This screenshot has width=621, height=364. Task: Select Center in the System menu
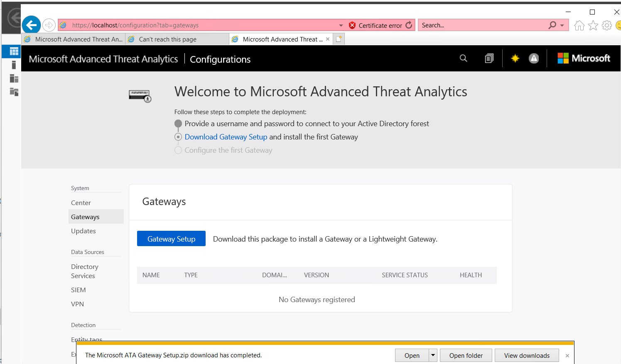(81, 203)
